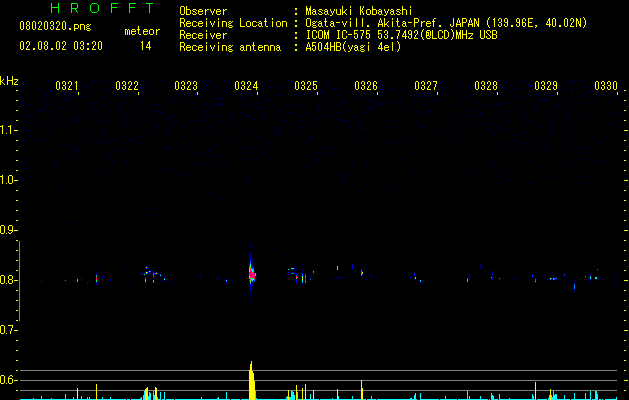Click the 0325 time marker
Image resolution: width=629 pixels, height=400 pixels.
coord(306,86)
